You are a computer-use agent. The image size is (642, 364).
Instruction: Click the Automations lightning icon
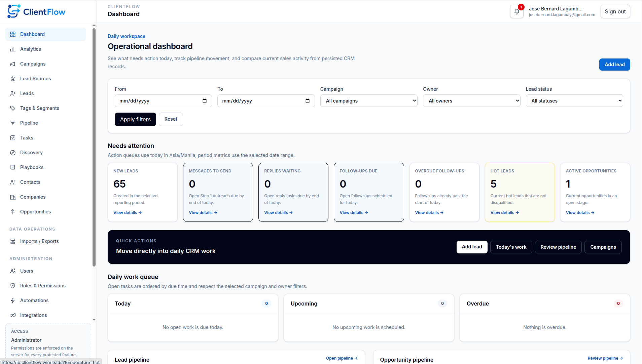click(x=13, y=300)
